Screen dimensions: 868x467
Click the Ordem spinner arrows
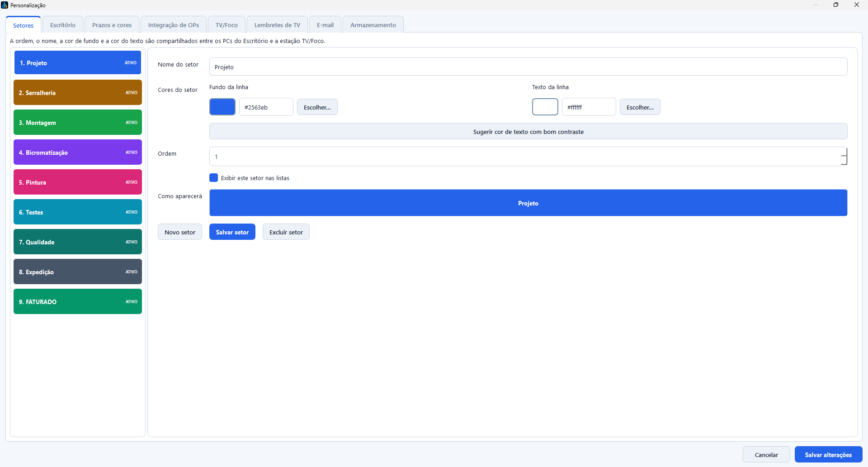844,157
